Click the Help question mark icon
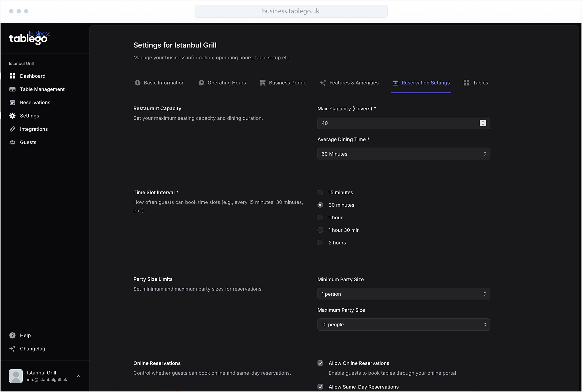 pyautogui.click(x=13, y=335)
